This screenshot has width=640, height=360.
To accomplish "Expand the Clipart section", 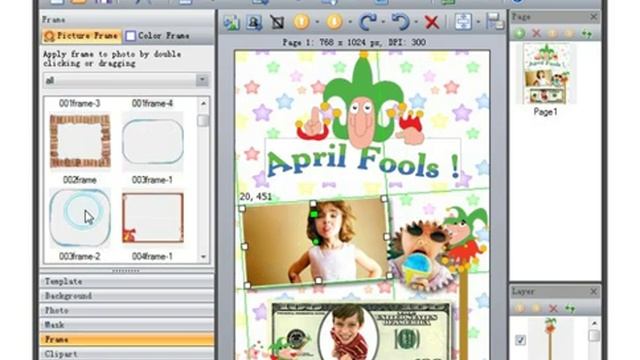I will tap(126, 354).
